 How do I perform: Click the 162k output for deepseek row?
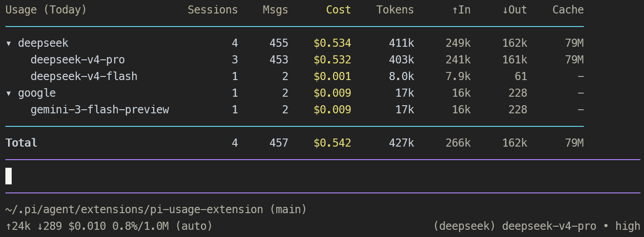515,43
